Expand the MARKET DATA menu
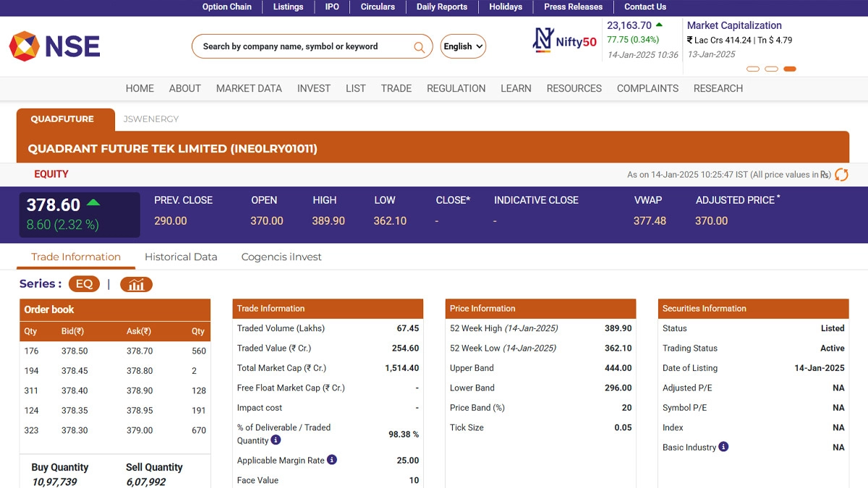This screenshot has height=488, width=868. (x=249, y=88)
